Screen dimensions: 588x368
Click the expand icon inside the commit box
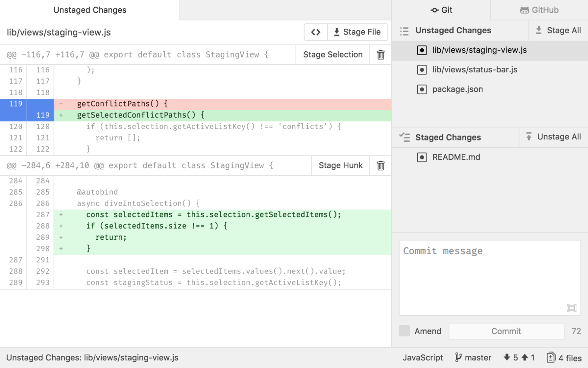click(x=571, y=308)
